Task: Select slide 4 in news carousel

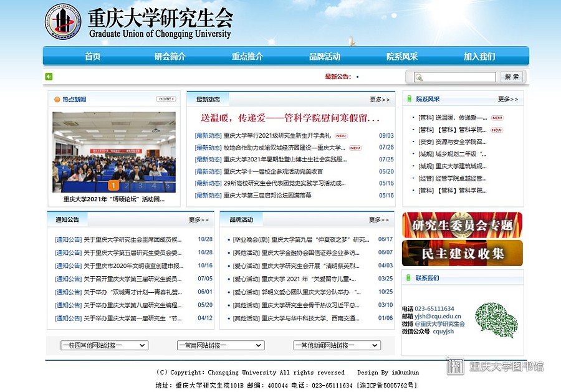Action: pos(154,186)
